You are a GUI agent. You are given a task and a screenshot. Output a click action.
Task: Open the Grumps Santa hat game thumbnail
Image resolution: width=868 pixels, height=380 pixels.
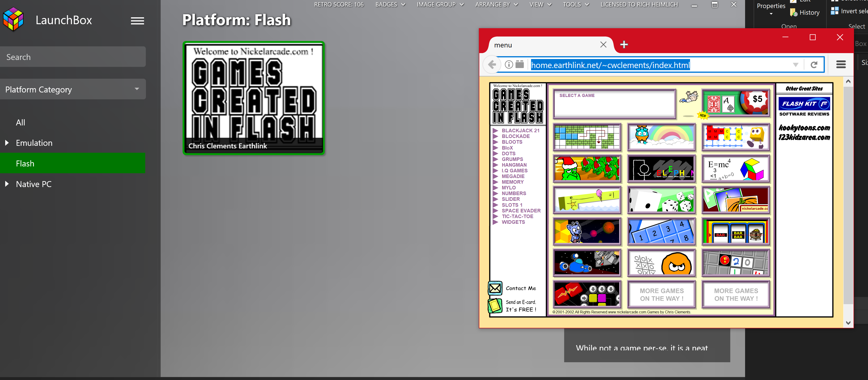[587, 168]
